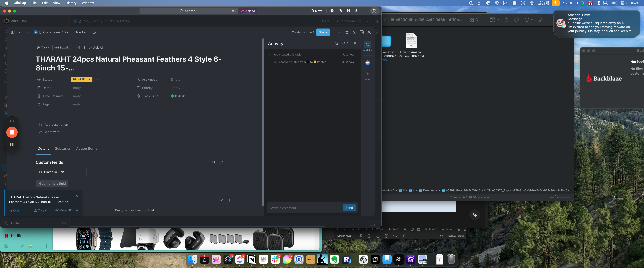
Task: Open the Markdown format dropdown
Action: (346, 236)
